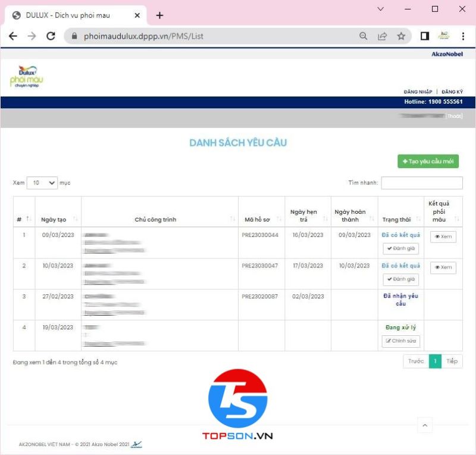Click the address bar URL

coord(143,36)
